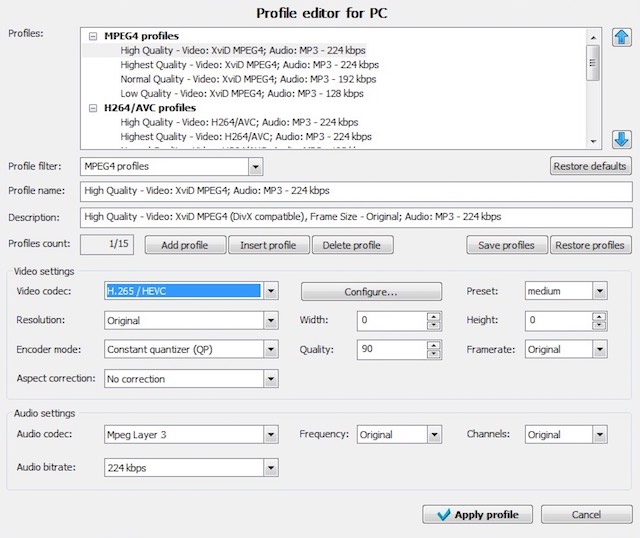Open the Audio codec dropdown
This screenshot has width=640, height=538.
click(271, 435)
